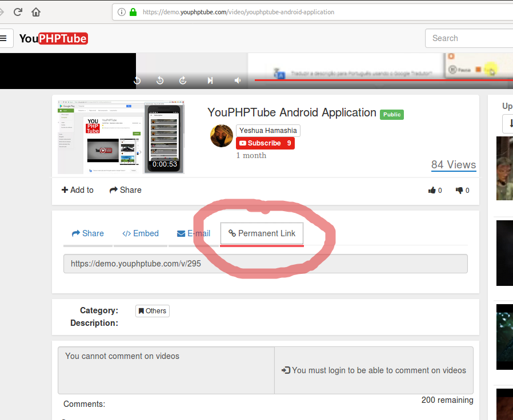The height and width of the screenshot is (420, 513).
Task: Select the Permanent Link tab
Action: coord(262,233)
